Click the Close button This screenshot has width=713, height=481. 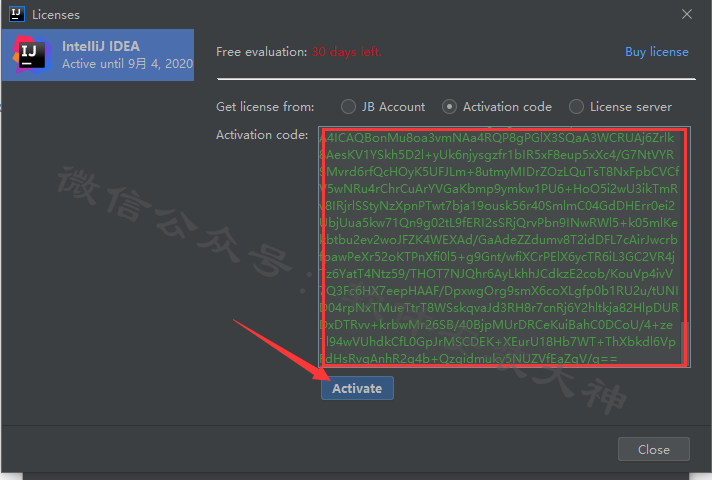tap(653, 449)
